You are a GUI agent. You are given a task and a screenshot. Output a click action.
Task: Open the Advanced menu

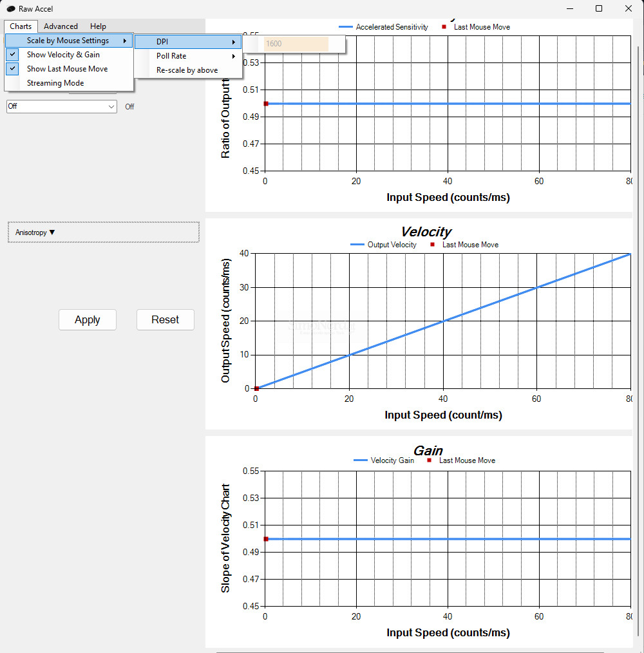(x=61, y=26)
